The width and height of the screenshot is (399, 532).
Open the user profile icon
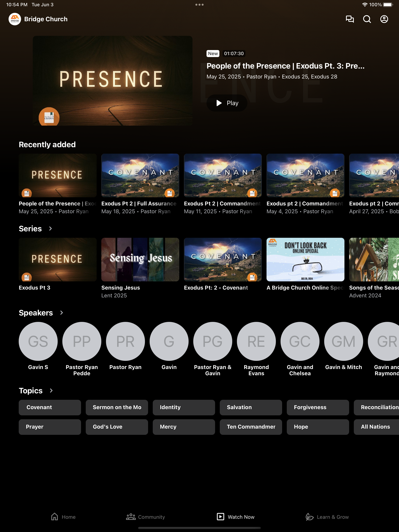[x=384, y=19]
